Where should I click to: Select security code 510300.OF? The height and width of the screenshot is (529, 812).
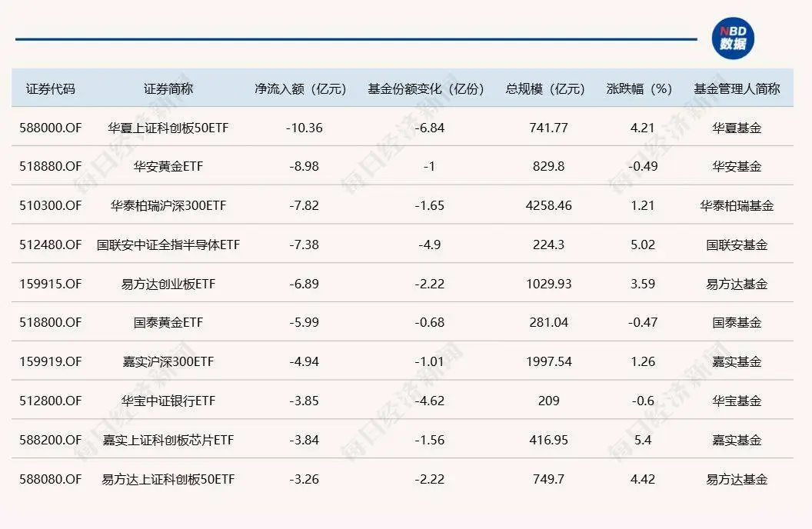(51, 205)
